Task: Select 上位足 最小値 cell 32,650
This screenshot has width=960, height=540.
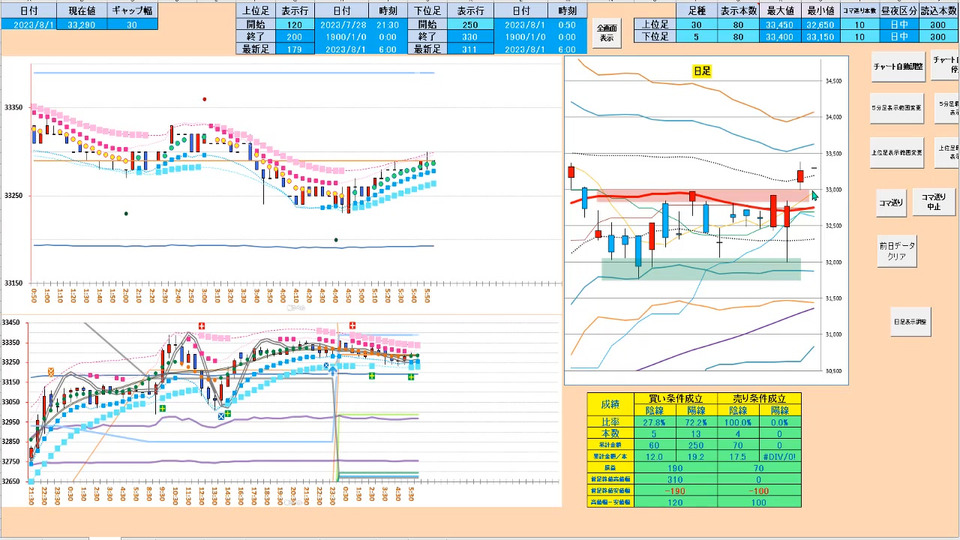Action: [819, 25]
